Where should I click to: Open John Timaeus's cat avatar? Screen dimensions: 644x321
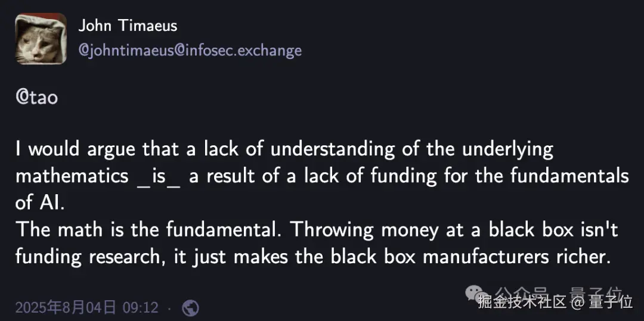pyautogui.click(x=41, y=39)
